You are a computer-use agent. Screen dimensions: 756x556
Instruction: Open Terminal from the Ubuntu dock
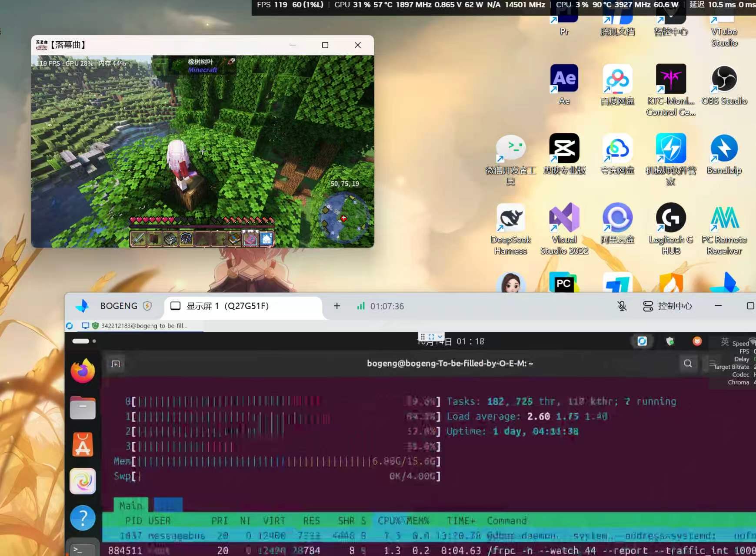pos(83,548)
